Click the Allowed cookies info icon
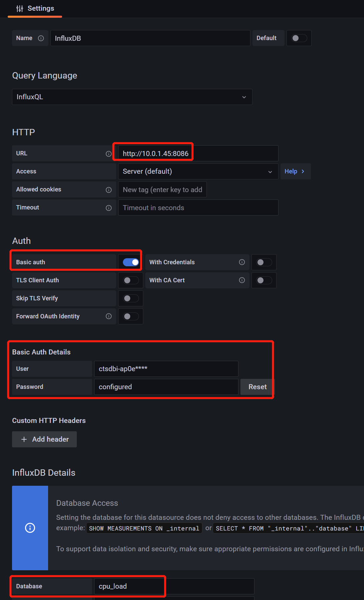The width and height of the screenshot is (364, 600). (x=109, y=190)
